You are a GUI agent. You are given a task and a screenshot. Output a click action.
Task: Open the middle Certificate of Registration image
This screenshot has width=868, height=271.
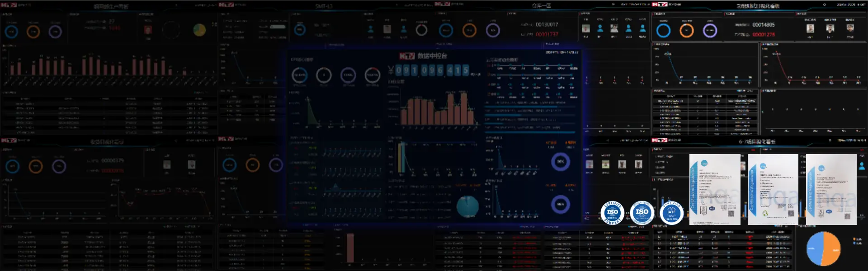(773, 189)
